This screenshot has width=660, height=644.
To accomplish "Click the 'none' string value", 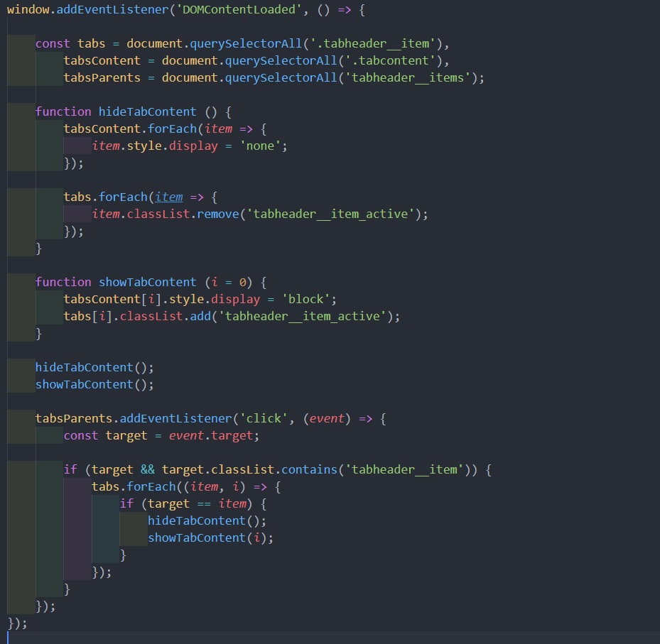I will pos(260,146).
